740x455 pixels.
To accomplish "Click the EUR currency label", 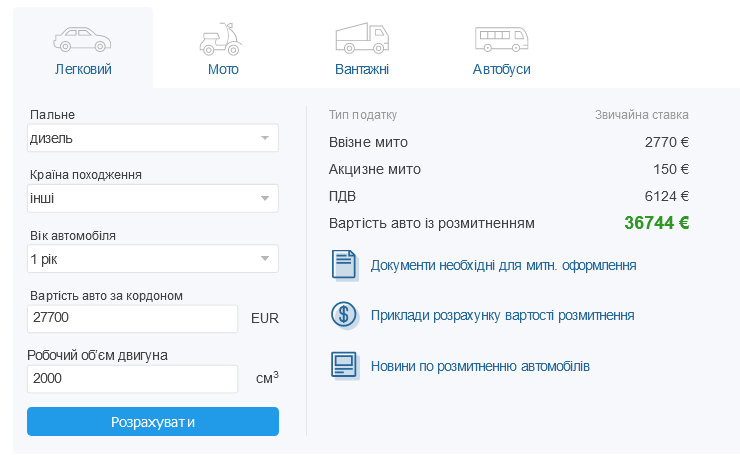I will click(265, 319).
